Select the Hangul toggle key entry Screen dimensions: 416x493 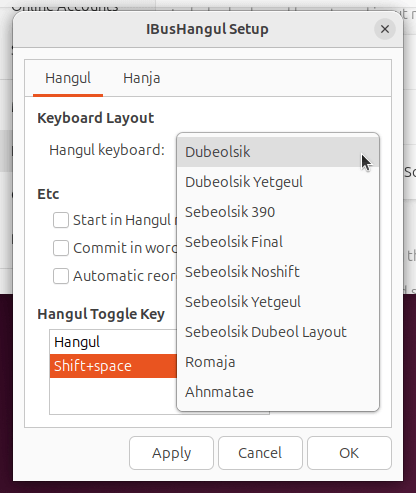click(113, 342)
